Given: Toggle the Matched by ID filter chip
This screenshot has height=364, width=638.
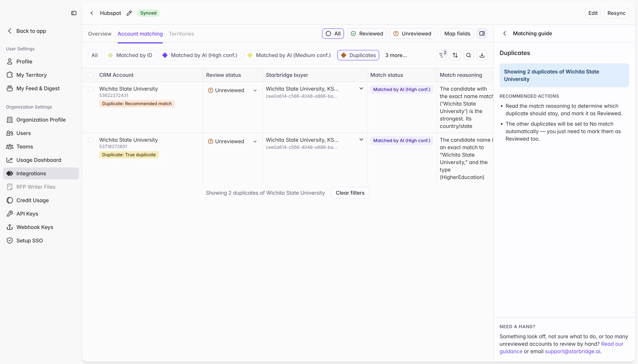Looking at the screenshot, I should coord(130,55).
